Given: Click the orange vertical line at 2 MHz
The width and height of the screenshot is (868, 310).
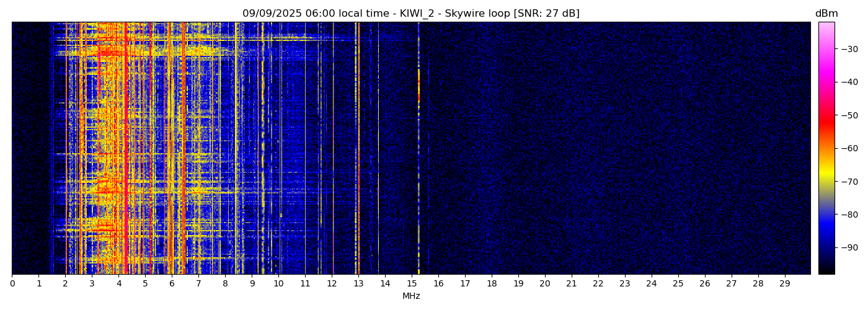Looking at the screenshot, I should click(x=66, y=155).
